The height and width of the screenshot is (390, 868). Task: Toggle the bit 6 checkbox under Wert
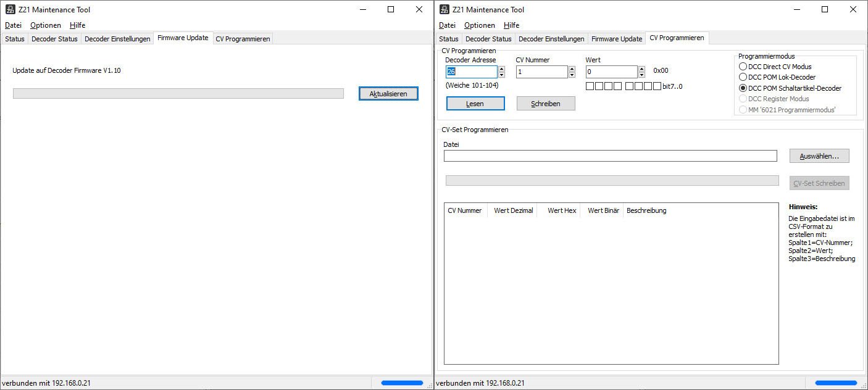(599, 86)
